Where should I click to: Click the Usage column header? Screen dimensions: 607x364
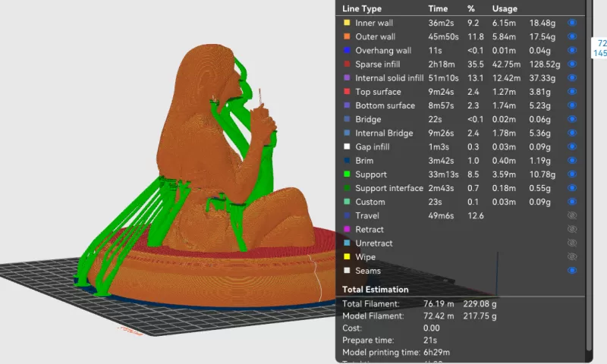(x=505, y=8)
